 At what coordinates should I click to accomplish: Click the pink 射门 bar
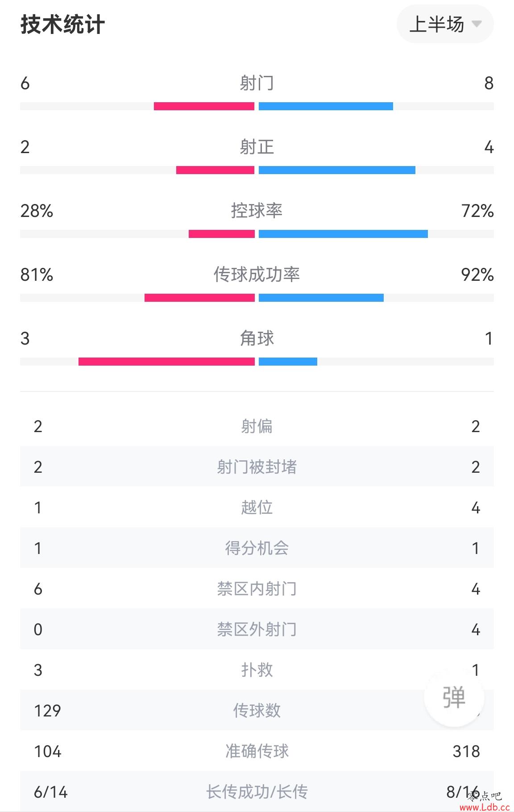click(x=204, y=106)
